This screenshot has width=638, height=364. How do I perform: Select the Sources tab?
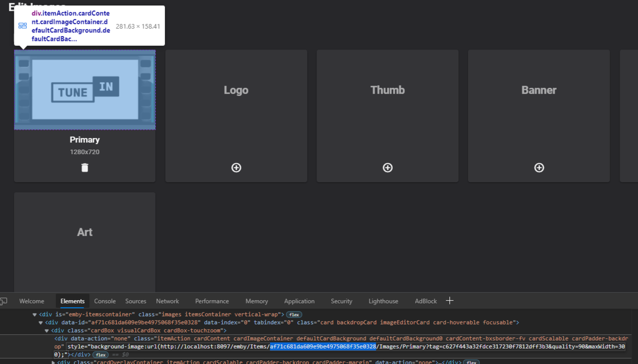click(136, 301)
